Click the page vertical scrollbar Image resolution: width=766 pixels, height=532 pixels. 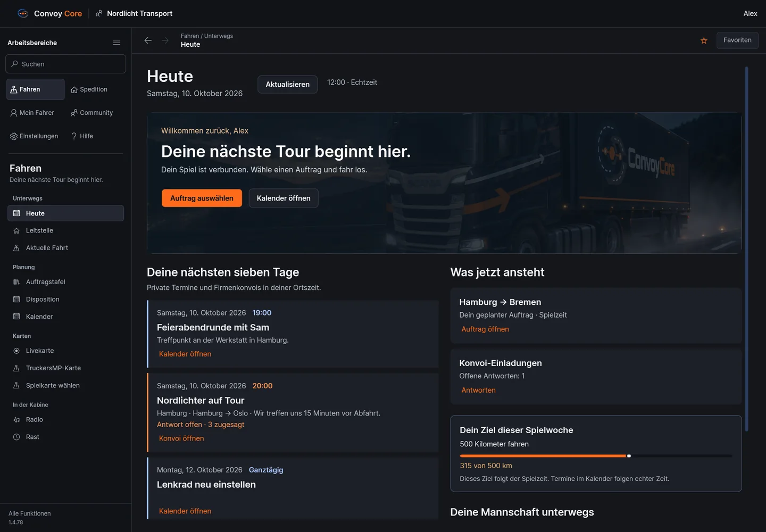[747, 249]
